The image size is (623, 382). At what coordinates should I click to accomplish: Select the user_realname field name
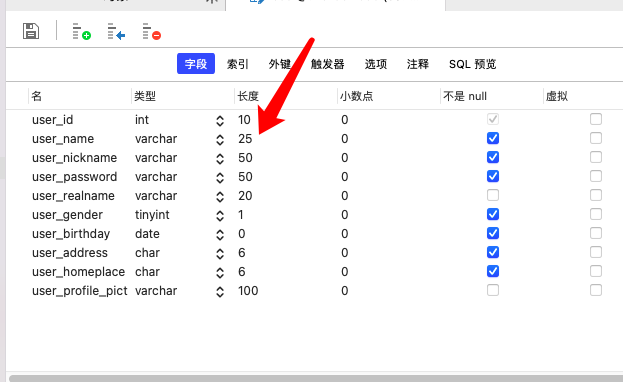click(x=73, y=196)
